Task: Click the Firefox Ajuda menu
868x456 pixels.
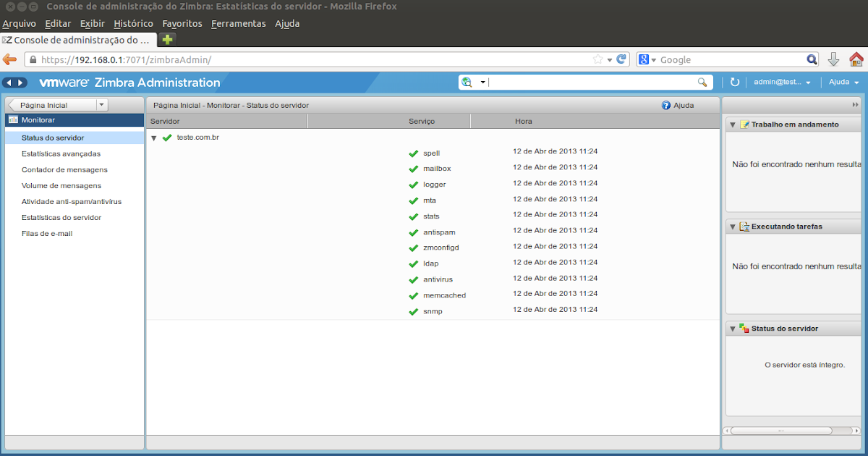Action: click(287, 23)
